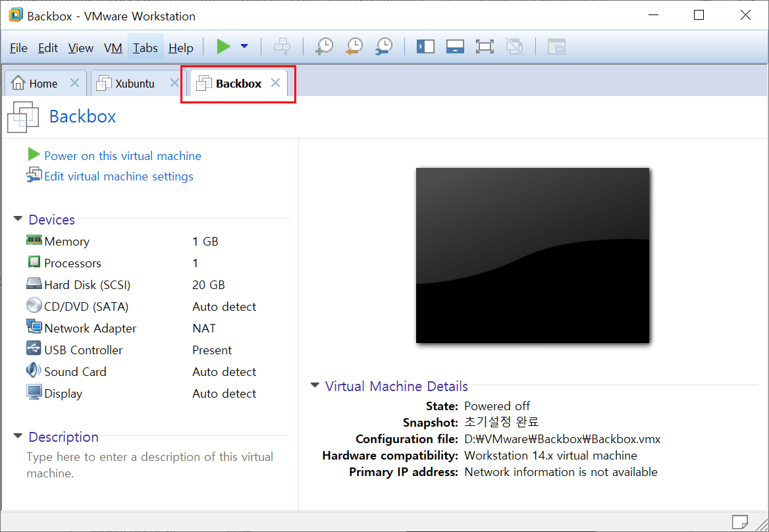769x532 pixels.
Task: Click the Memory chip icon
Action: point(34,240)
